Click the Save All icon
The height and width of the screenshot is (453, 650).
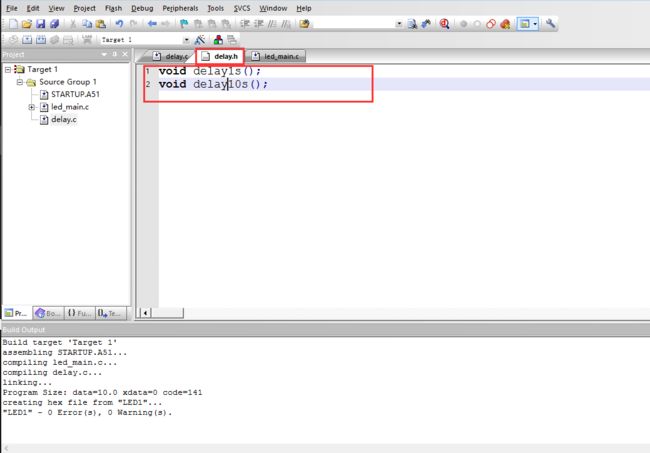[54, 24]
